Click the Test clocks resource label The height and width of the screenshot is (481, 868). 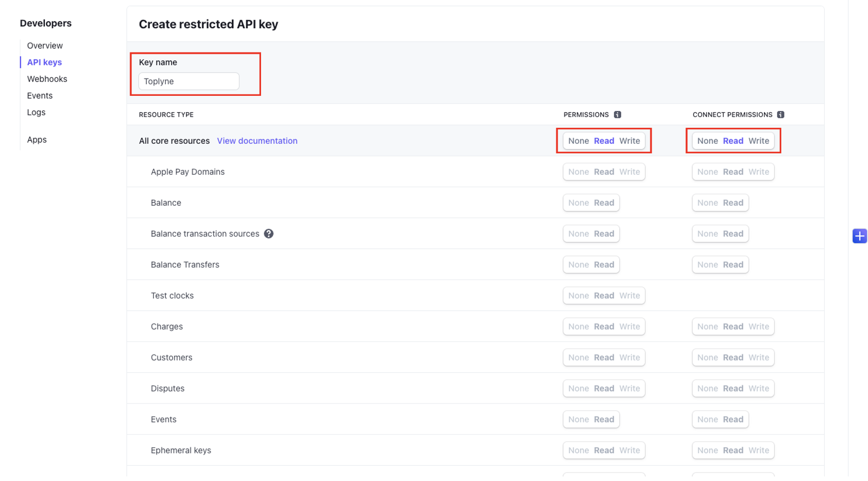tap(172, 296)
